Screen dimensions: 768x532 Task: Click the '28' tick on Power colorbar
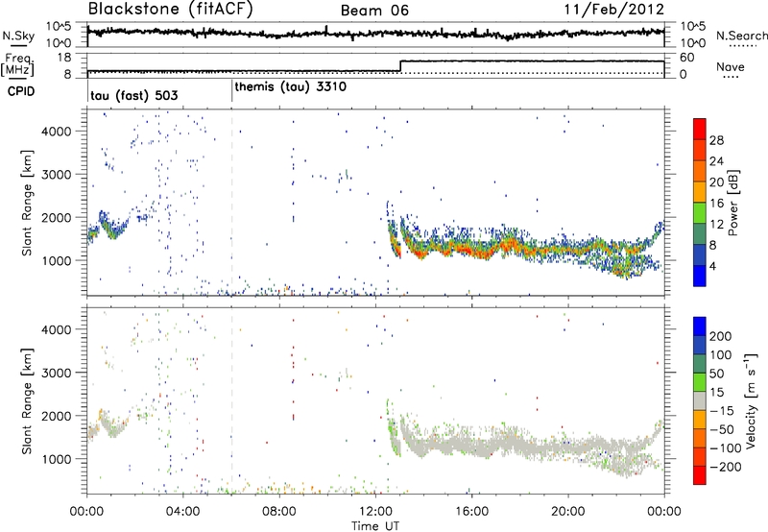click(x=716, y=140)
